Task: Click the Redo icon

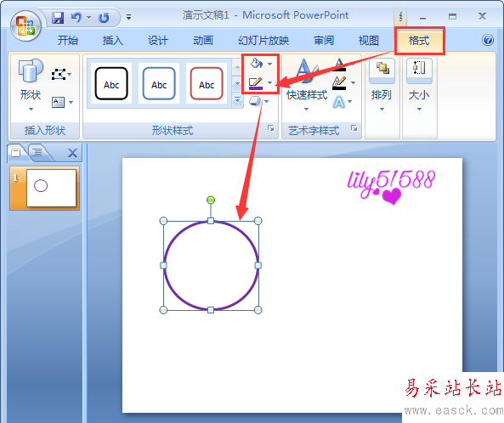Action: (x=104, y=18)
